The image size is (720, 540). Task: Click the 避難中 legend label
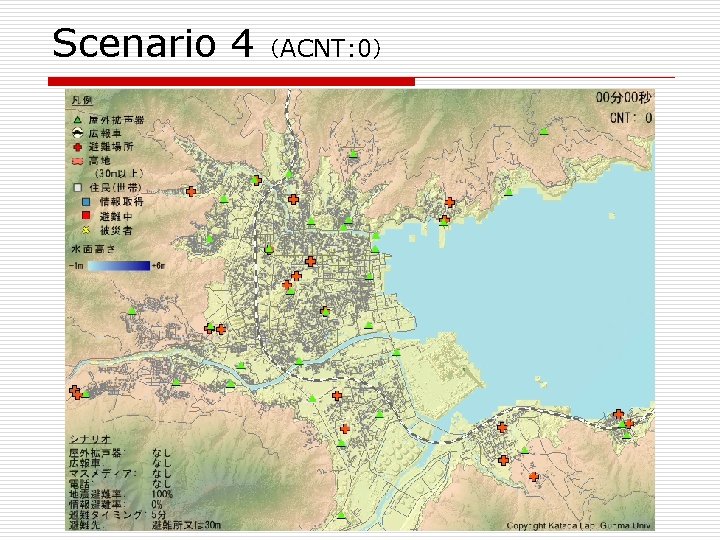(x=116, y=216)
